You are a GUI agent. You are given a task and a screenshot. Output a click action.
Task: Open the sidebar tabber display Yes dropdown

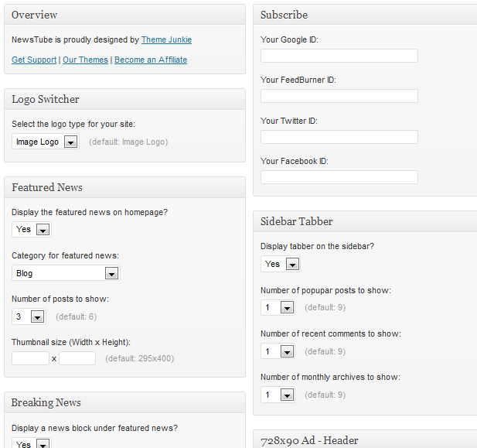pos(281,264)
